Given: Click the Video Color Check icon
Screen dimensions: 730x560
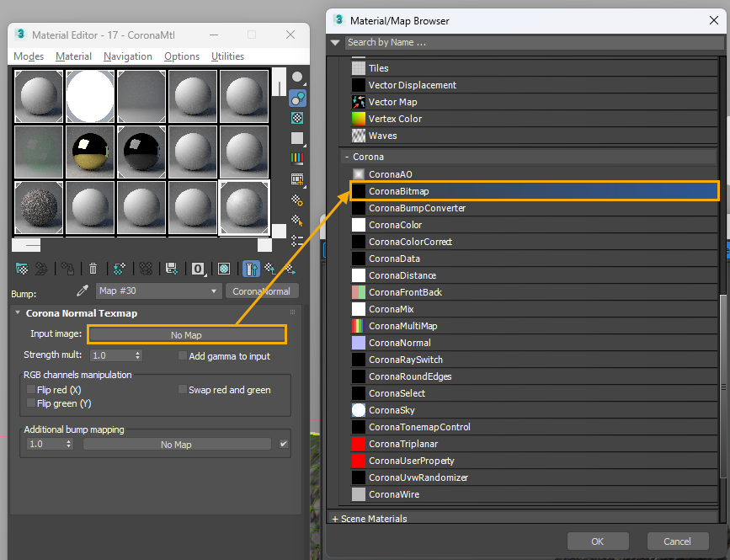Looking at the screenshot, I should [297, 158].
